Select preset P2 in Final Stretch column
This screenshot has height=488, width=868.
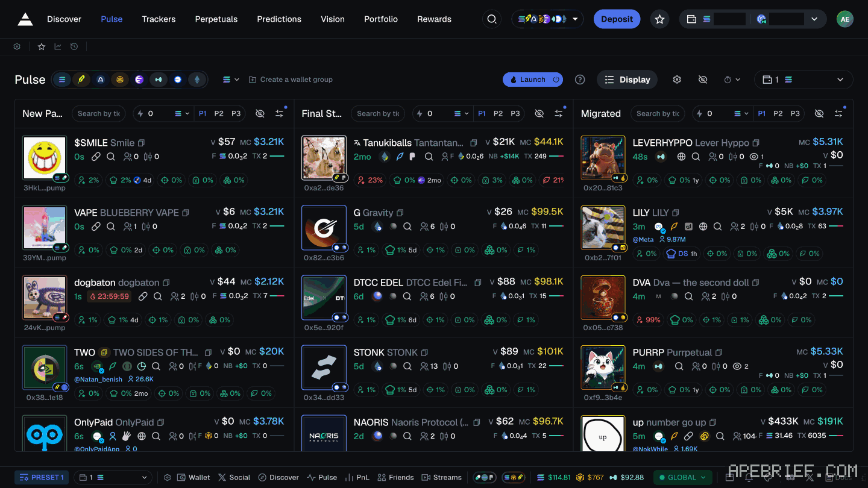(x=498, y=113)
